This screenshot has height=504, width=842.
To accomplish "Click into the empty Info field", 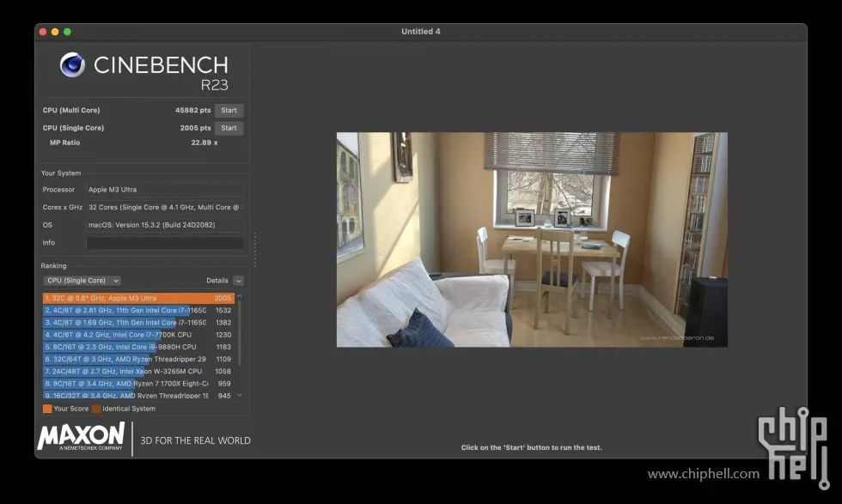I will [x=165, y=243].
